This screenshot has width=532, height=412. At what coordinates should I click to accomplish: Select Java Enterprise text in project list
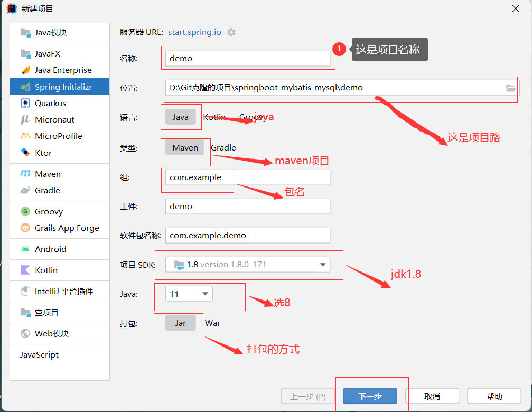tap(63, 70)
